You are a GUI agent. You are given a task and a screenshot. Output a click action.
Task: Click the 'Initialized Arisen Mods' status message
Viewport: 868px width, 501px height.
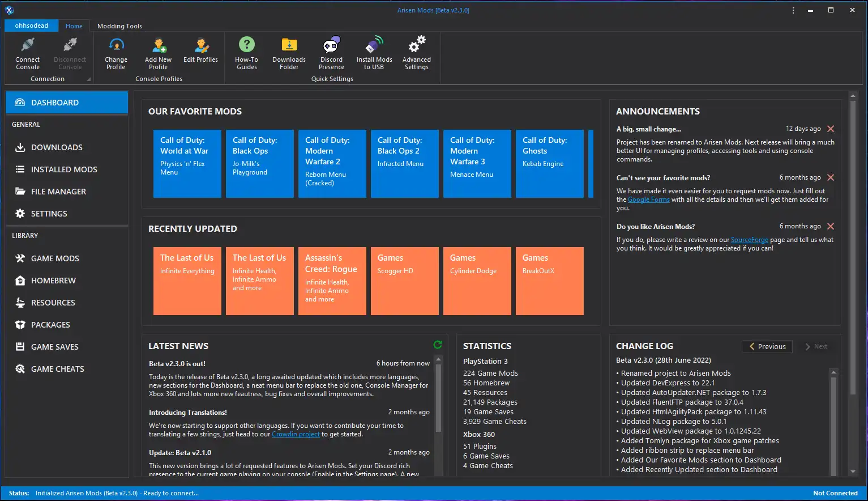117,493
